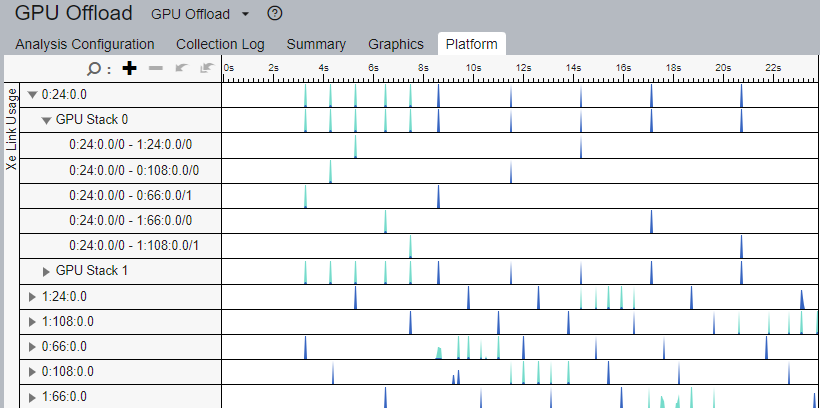820x408 pixels.
Task: Open help question mark icon
Action: point(275,14)
